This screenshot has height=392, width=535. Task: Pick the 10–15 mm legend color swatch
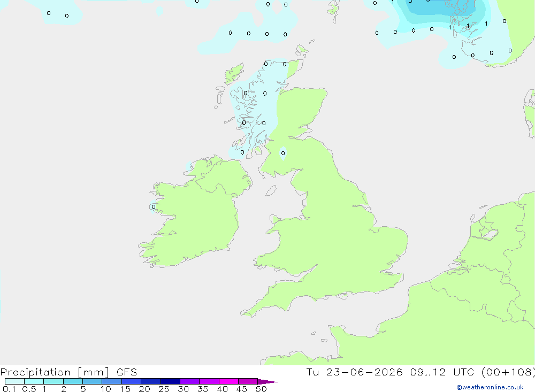pos(112,381)
